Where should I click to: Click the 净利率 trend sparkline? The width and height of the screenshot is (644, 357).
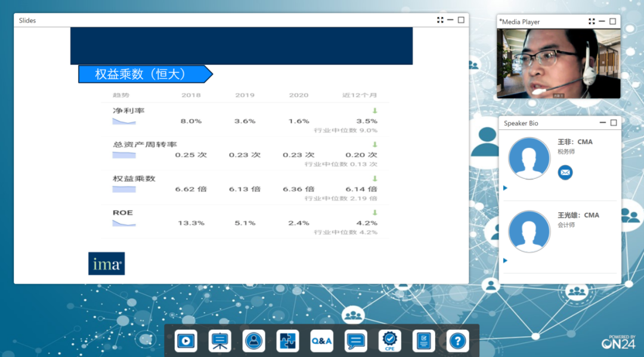(x=124, y=122)
